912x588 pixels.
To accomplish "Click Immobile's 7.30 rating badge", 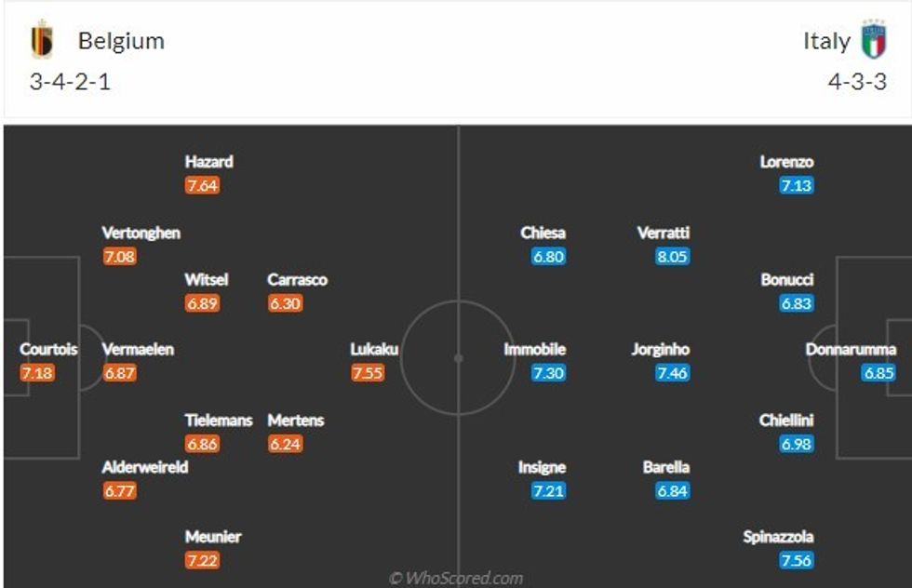I will tap(548, 373).
